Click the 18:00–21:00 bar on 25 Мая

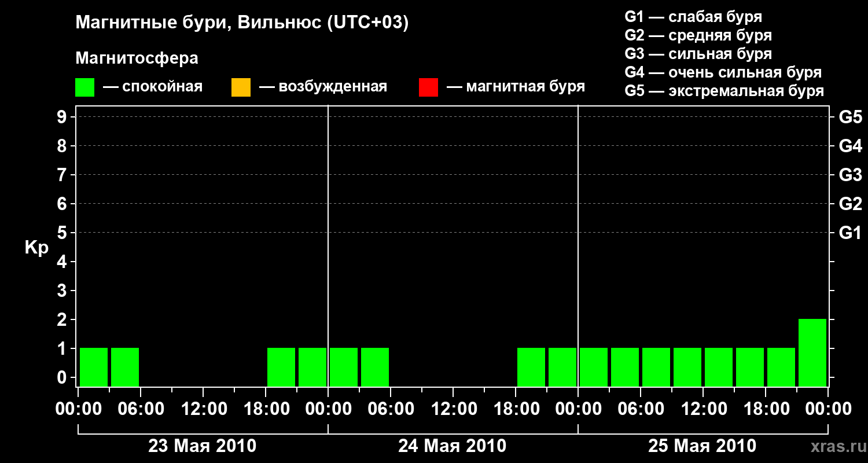point(781,367)
